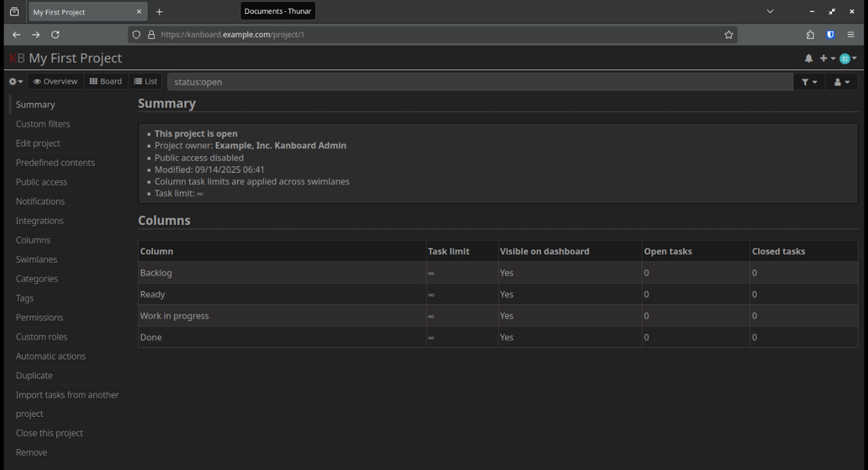Select Close this project link
Viewport: 868px width, 470px height.
pos(49,433)
